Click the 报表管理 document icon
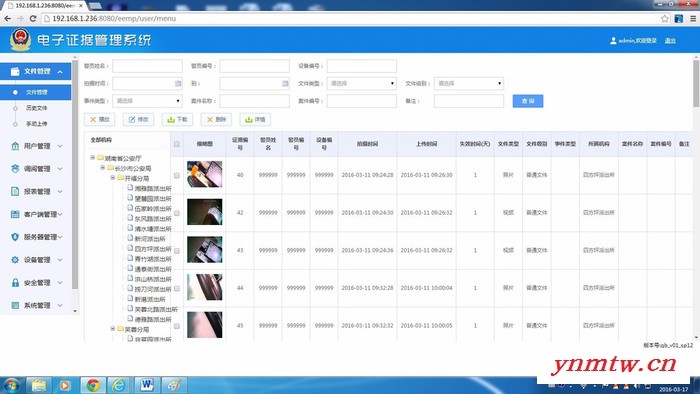Image resolution: width=700 pixels, height=394 pixels. click(15, 191)
